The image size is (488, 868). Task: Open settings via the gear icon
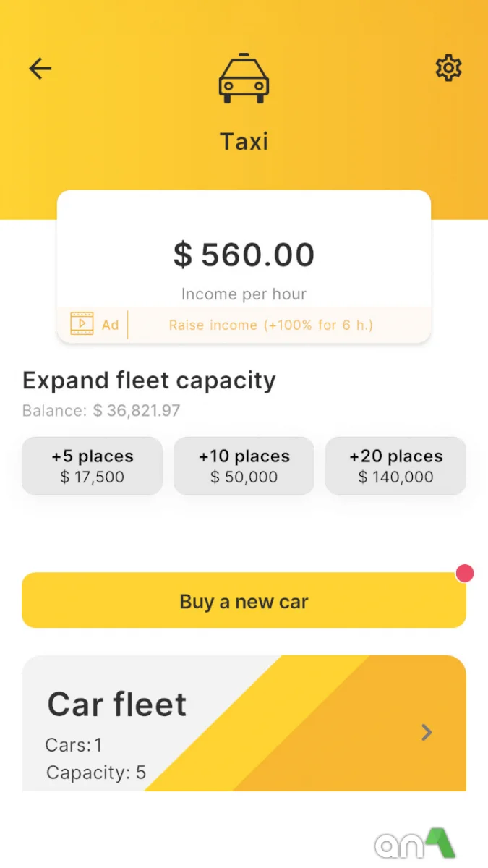coord(448,68)
